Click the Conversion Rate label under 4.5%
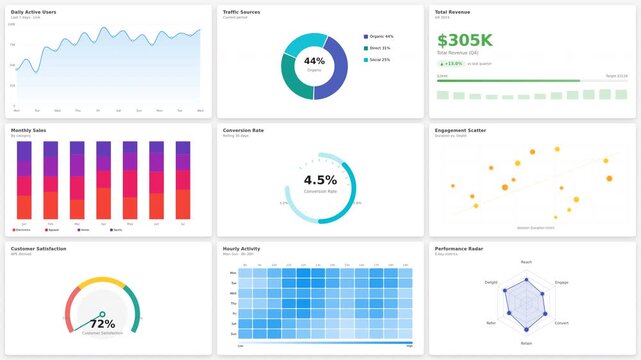 coord(320,191)
